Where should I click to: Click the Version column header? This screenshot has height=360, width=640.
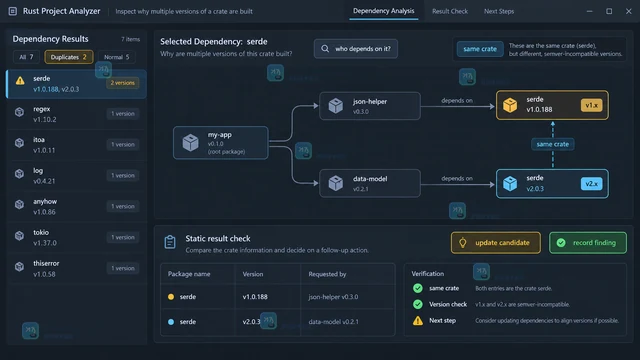click(x=253, y=274)
